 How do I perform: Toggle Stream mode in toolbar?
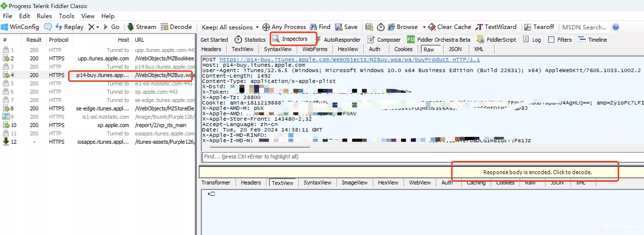click(x=142, y=27)
